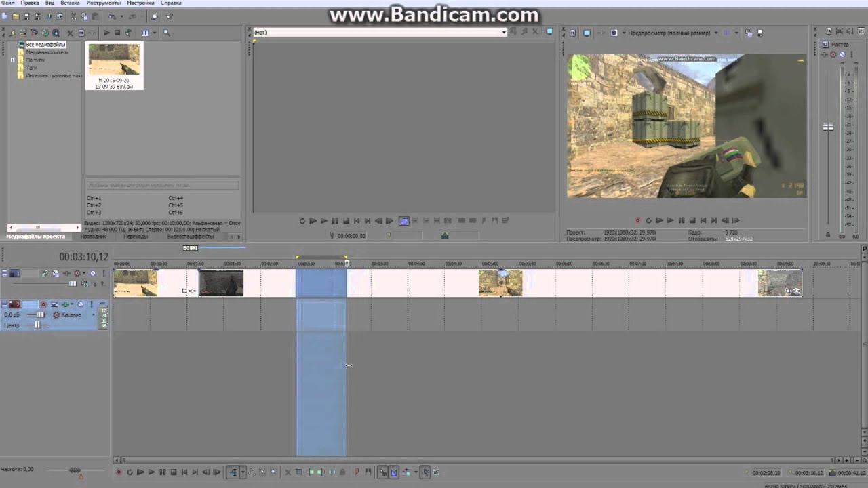Toggle snapping in the timeline toolbar
Image resolution: width=868 pixels, height=488 pixels.
click(383, 472)
